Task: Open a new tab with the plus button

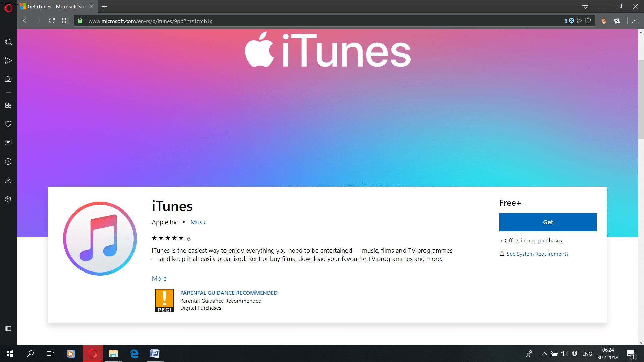Action: pyautogui.click(x=104, y=6)
